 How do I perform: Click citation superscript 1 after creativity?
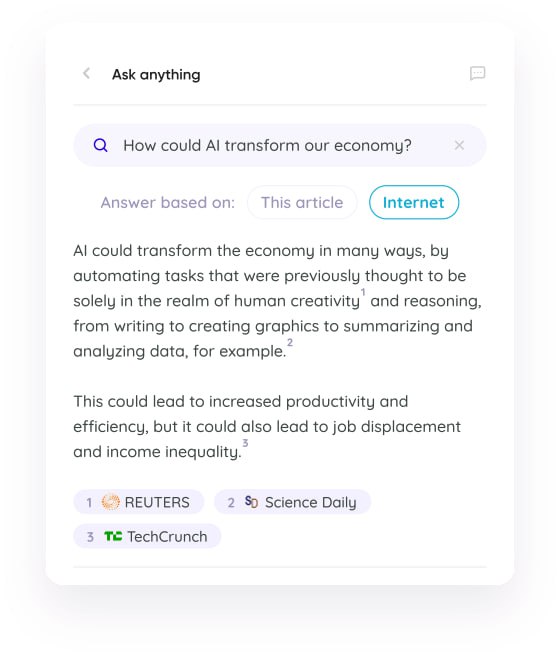tap(363, 292)
